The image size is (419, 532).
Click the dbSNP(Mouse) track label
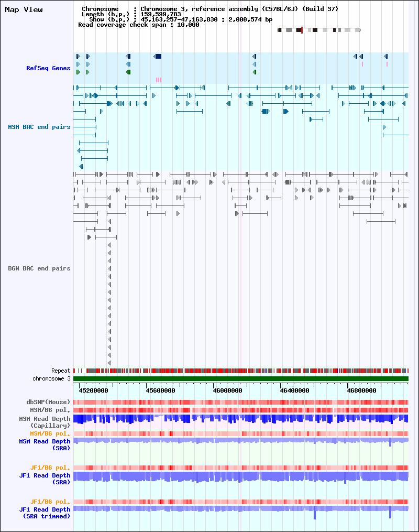pyautogui.click(x=48, y=402)
